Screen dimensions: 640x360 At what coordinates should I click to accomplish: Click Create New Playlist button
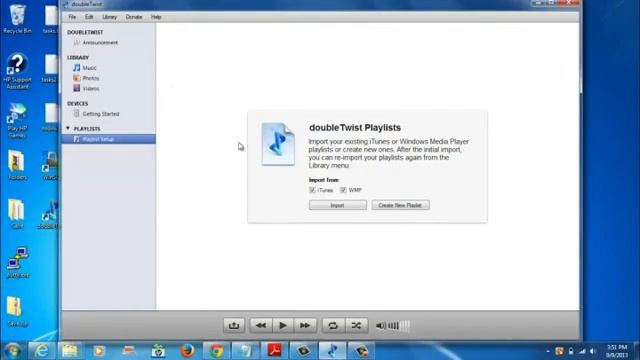pyautogui.click(x=400, y=205)
